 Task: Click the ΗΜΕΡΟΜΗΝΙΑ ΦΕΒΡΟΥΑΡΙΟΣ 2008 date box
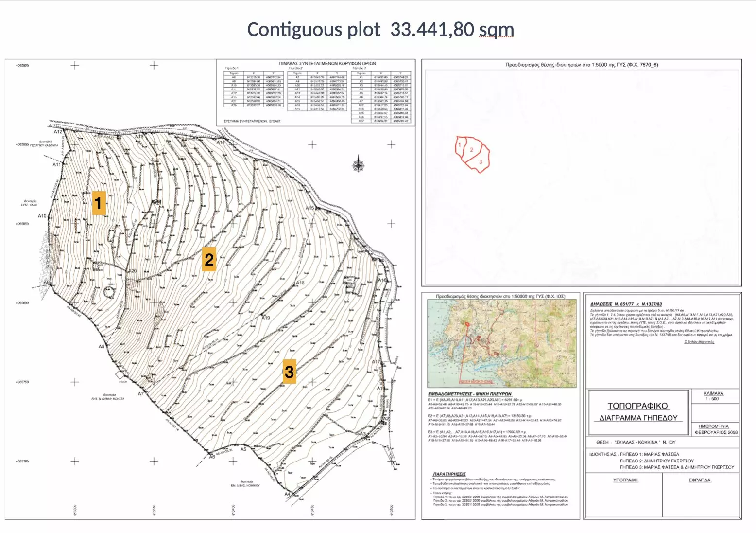coord(715,429)
